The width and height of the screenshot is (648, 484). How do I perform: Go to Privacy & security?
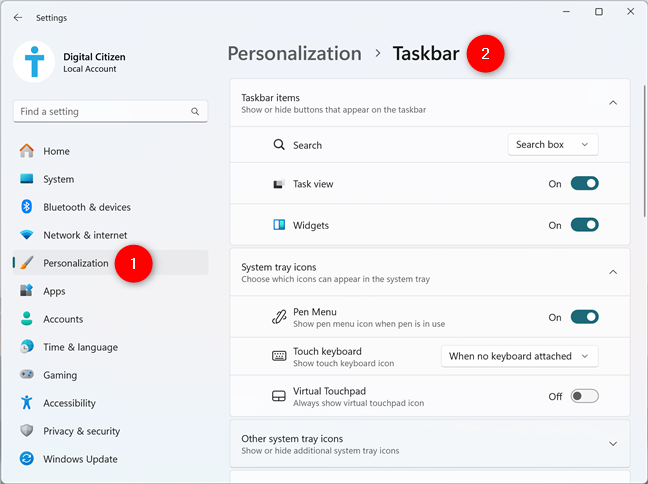[x=110, y=431]
